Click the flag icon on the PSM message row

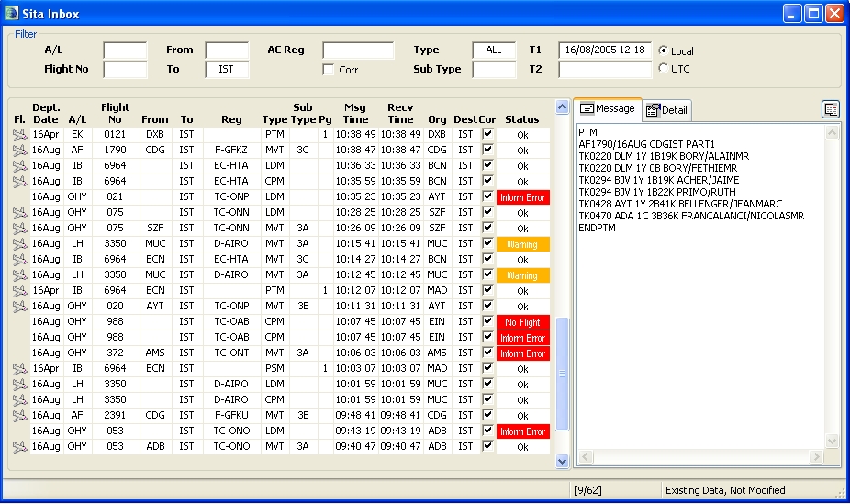tap(18, 369)
